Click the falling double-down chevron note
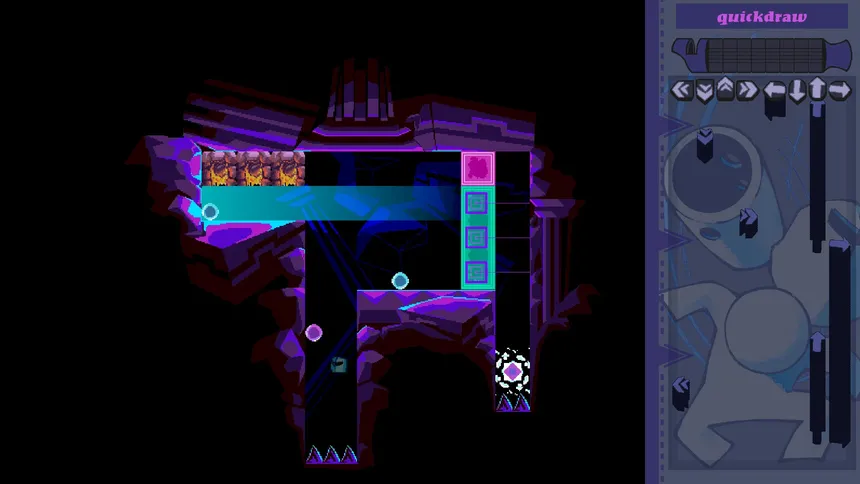 [705, 144]
